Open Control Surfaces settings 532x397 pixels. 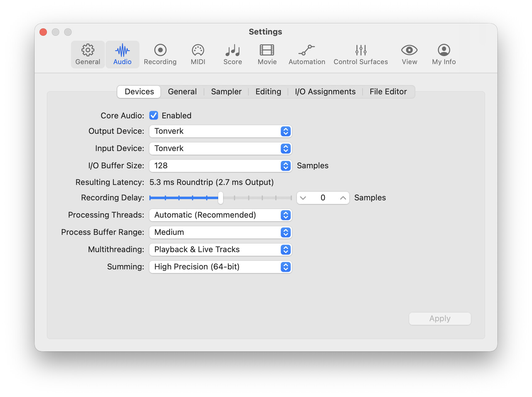tap(361, 54)
